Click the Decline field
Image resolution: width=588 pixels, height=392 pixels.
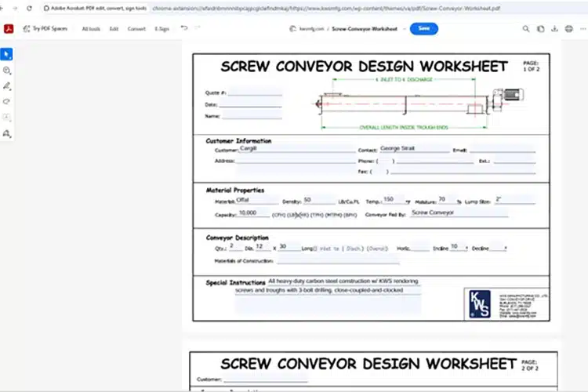[498, 248]
